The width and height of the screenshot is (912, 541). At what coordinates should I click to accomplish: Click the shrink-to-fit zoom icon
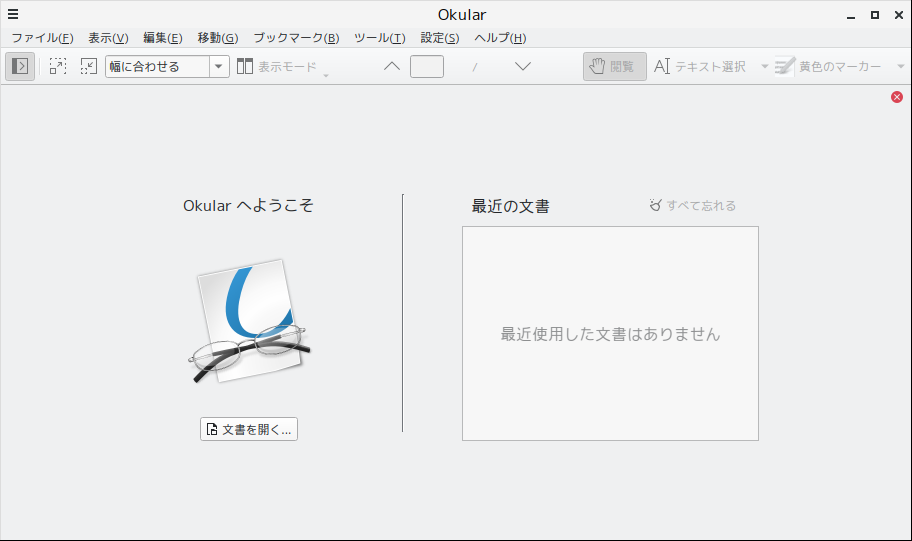(x=88, y=66)
